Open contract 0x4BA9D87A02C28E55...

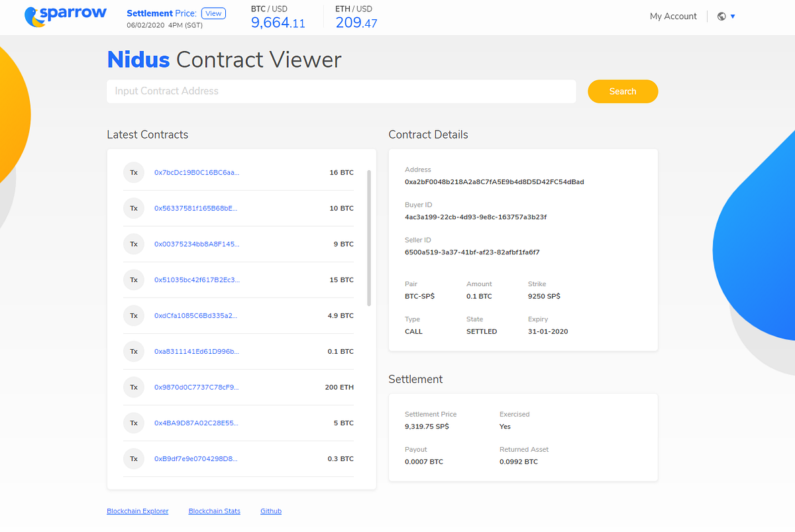point(195,423)
